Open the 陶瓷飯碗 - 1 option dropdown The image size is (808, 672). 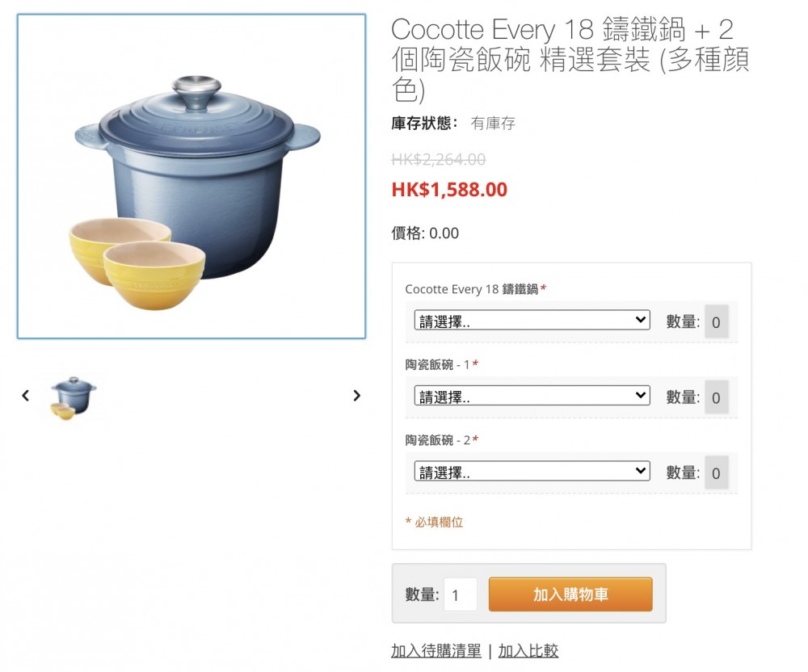[x=532, y=396]
